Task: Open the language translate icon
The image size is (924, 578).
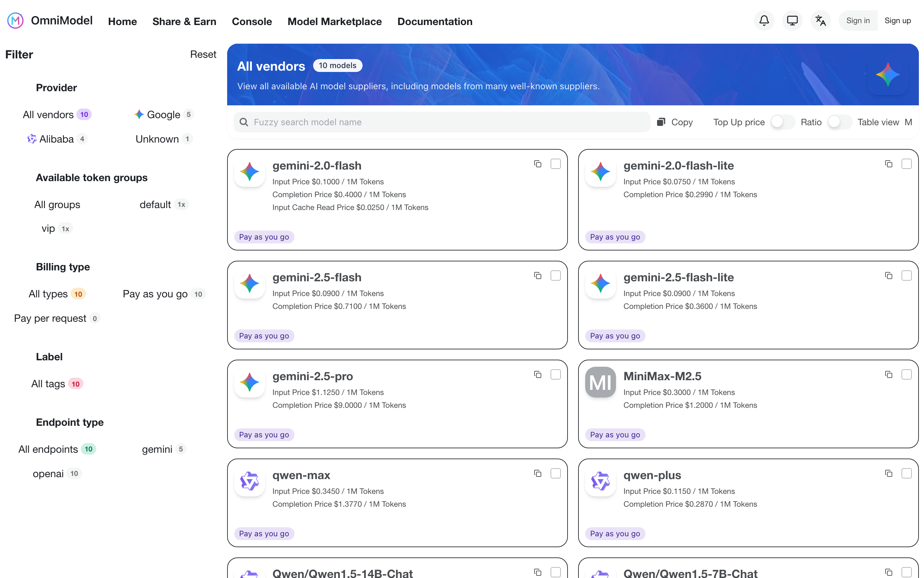Action: [x=820, y=21]
